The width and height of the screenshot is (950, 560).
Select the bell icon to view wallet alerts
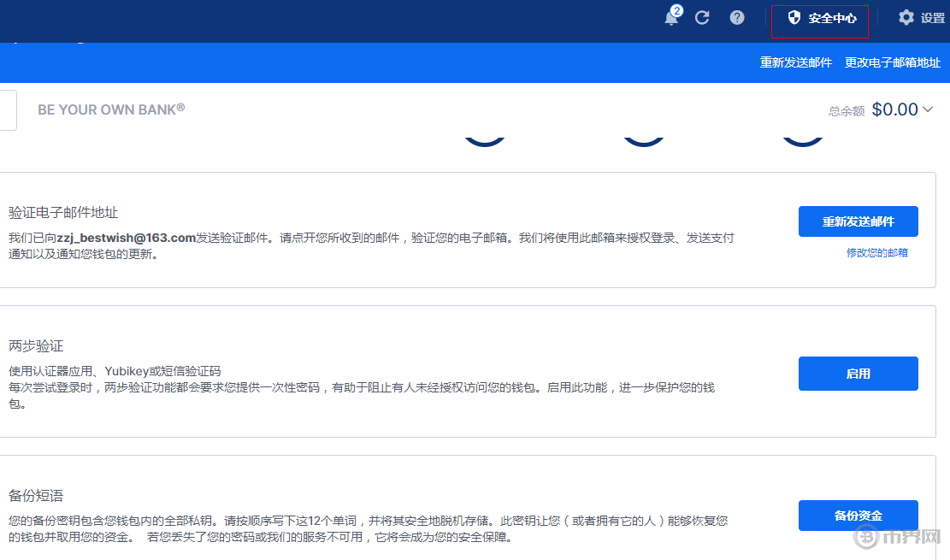671,17
